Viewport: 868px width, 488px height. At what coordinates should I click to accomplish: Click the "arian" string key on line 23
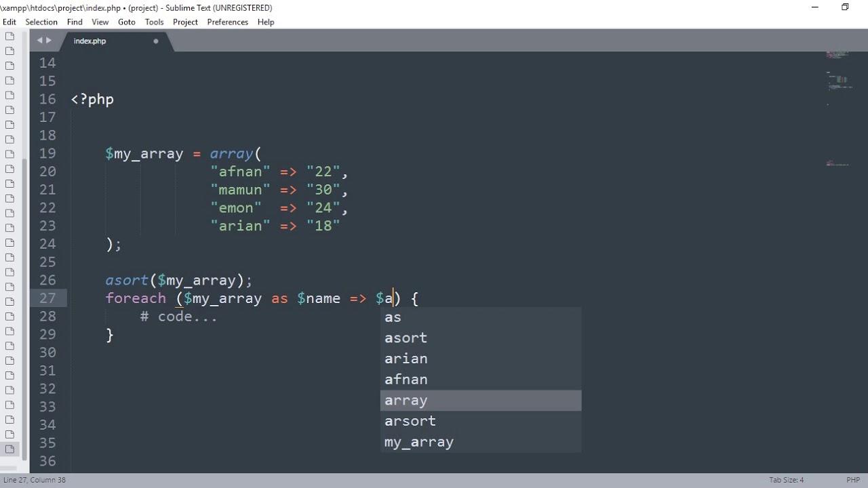(240, 226)
